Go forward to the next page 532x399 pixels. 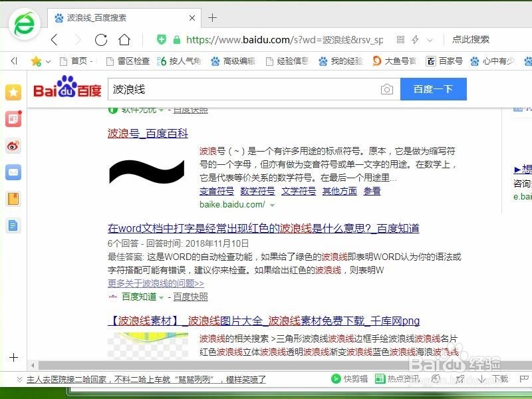(x=78, y=40)
